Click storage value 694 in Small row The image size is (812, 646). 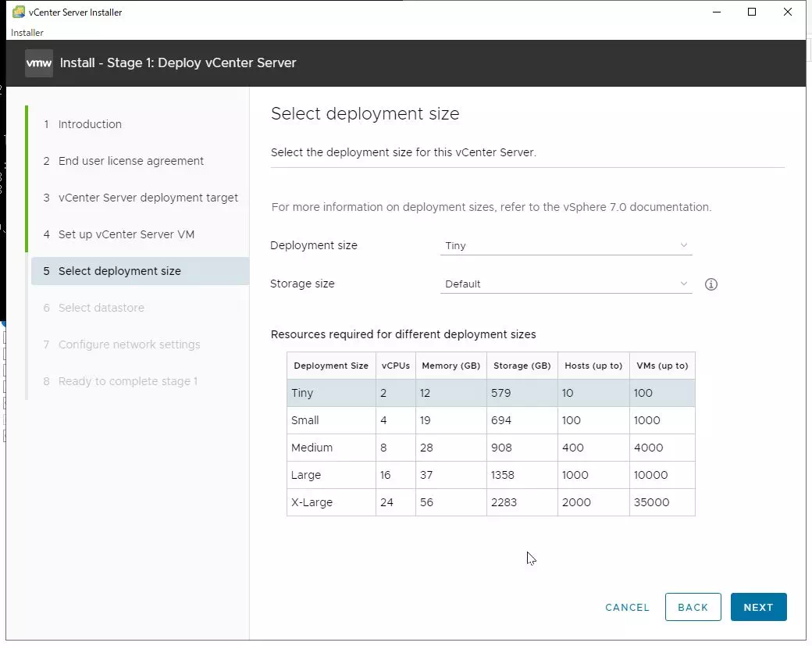500,420
